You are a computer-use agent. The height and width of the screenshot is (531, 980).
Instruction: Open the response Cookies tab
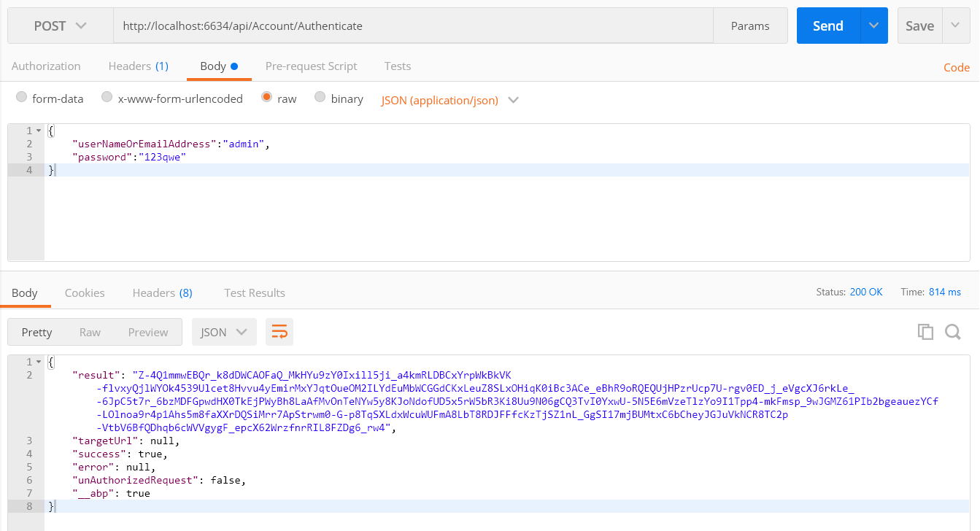[85, 292]
